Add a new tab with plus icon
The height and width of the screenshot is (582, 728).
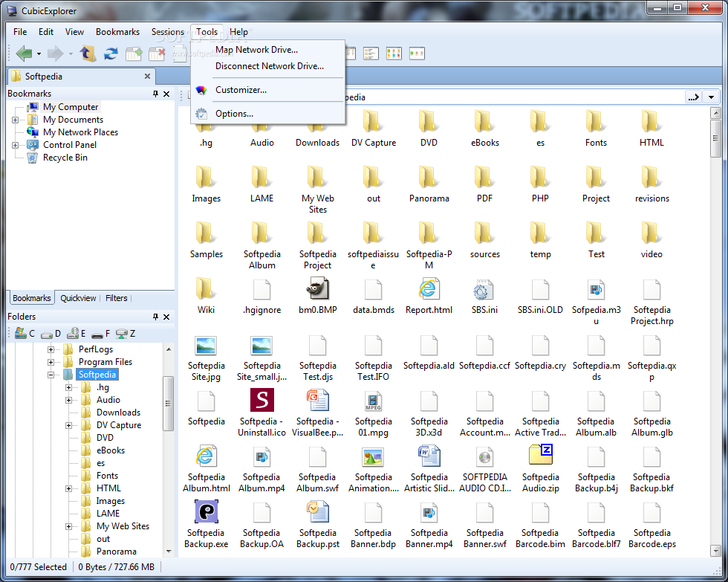coord(134,54)
